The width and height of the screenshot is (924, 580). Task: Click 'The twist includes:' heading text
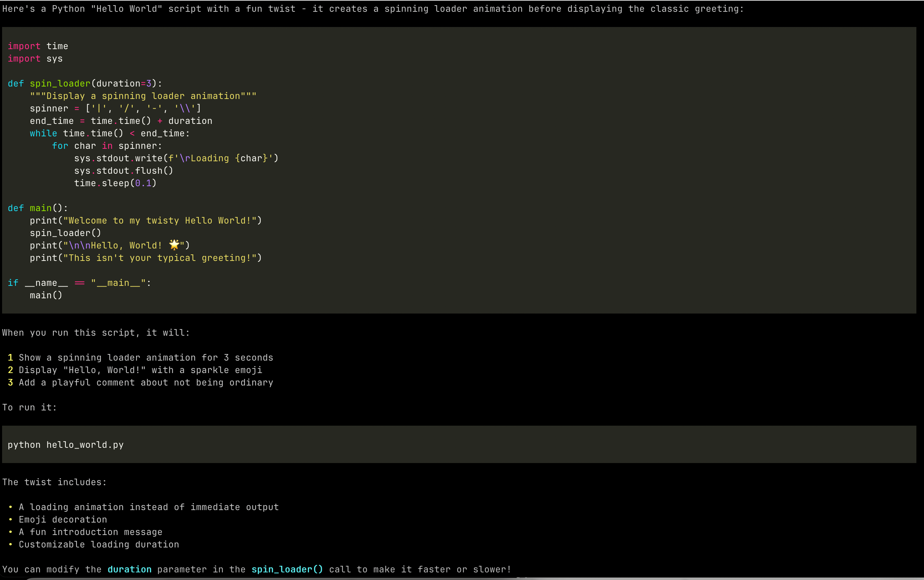pos(54,482)
